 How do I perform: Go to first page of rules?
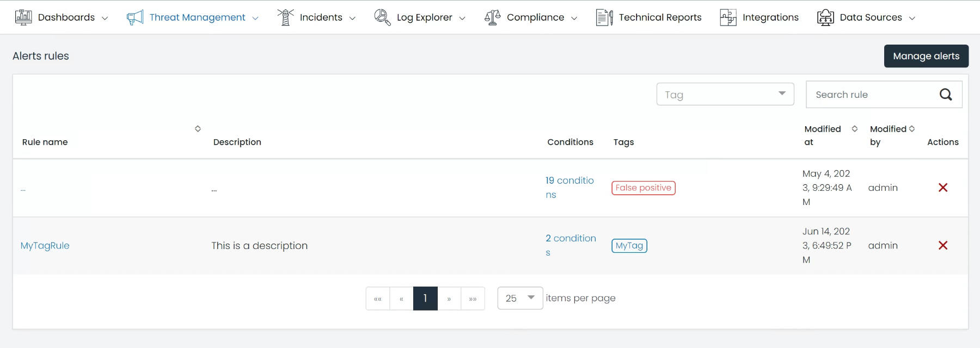pos(378,299)
